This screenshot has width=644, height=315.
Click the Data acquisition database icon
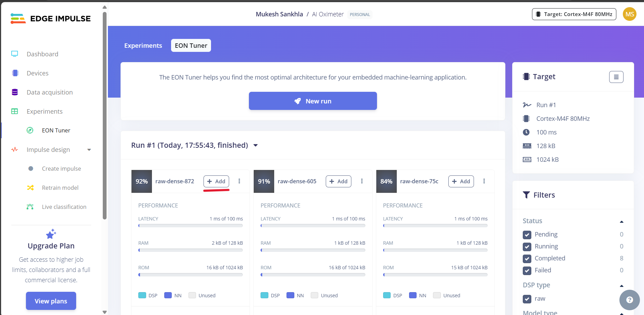coord(15,92)
